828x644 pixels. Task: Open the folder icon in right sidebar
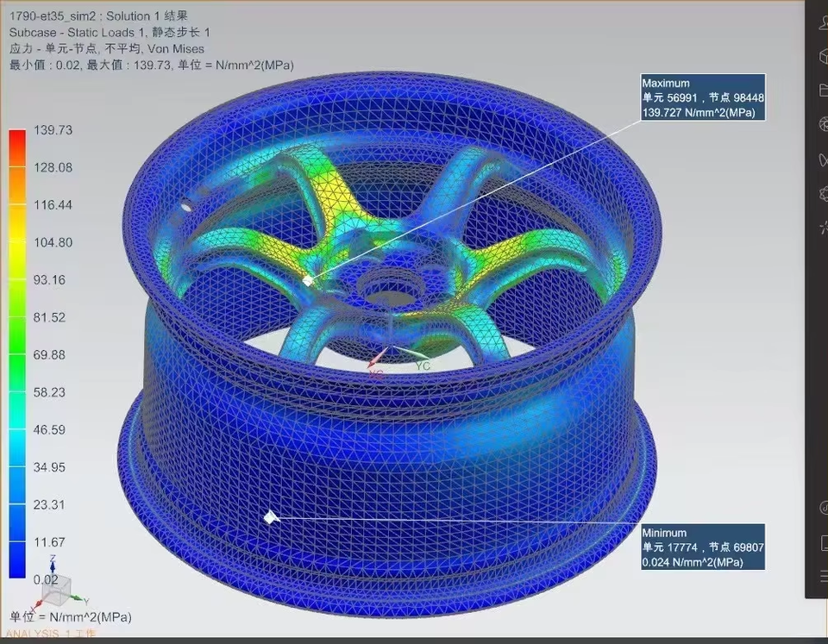(x=823, y=91)
